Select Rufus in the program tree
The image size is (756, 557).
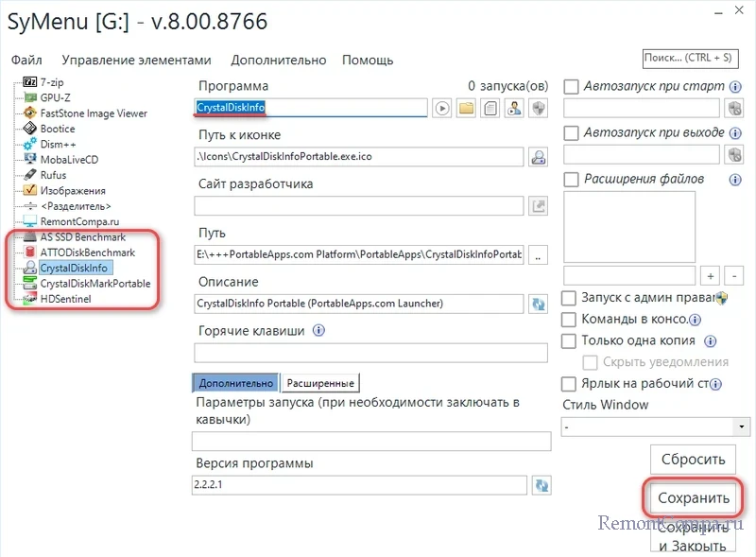(53, 175)
